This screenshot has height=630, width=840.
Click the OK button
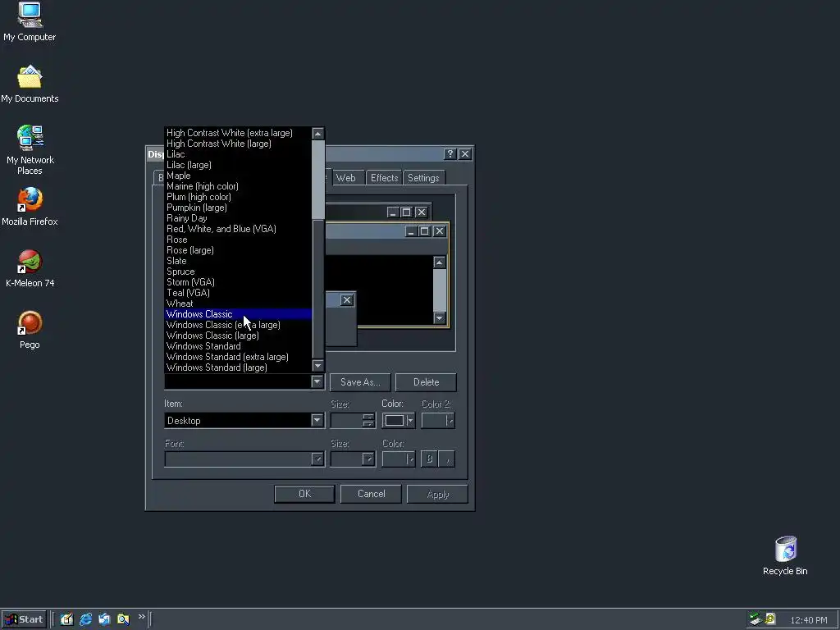[x=304, y=494]
